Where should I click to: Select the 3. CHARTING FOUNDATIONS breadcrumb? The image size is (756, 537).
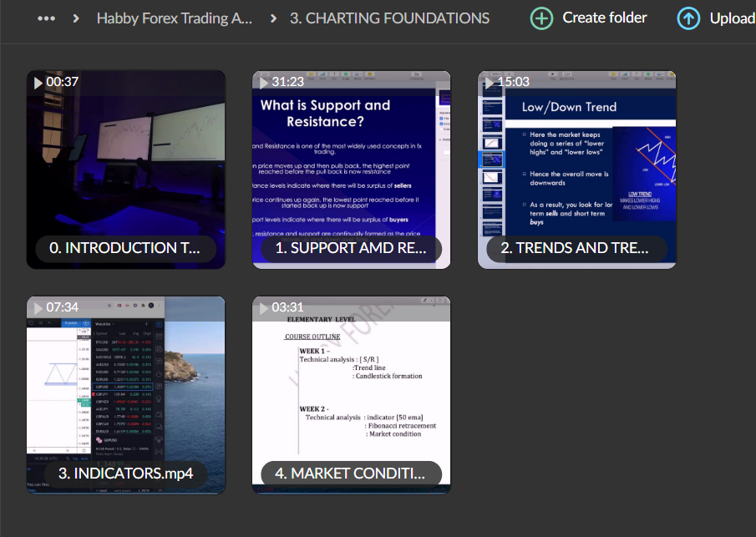click(x=391, y=18)
